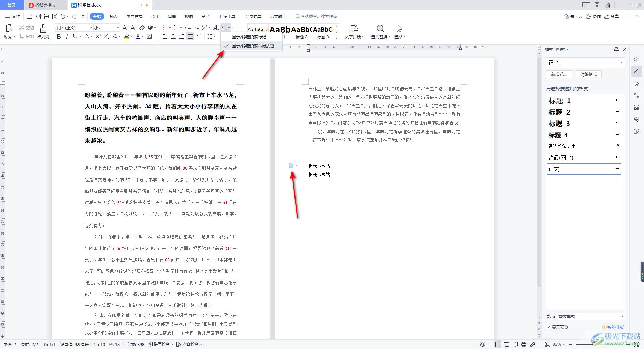Click 分享 share button

click(612, 16)
